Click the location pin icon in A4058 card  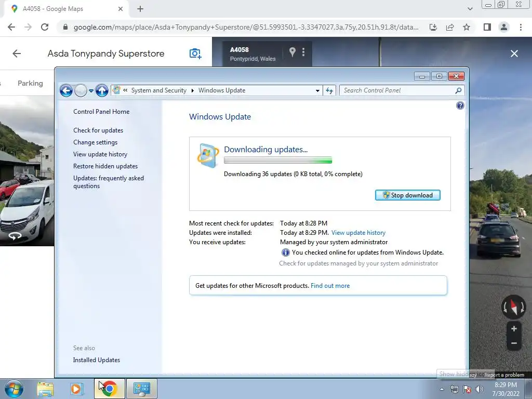(292, 52)
